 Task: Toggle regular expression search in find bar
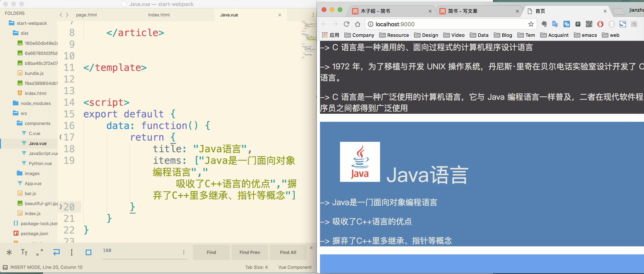coord(9,252)
